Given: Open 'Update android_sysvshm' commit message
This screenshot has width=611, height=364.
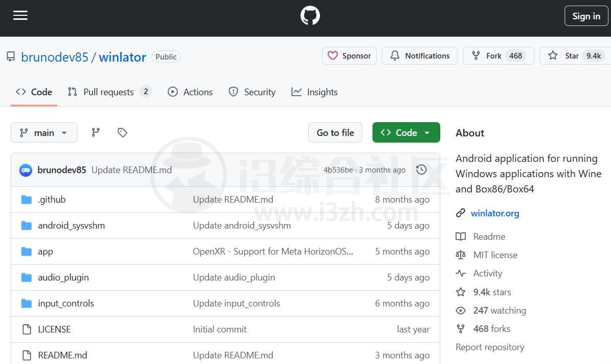Looking at the screenshot, I should [242, 226].
